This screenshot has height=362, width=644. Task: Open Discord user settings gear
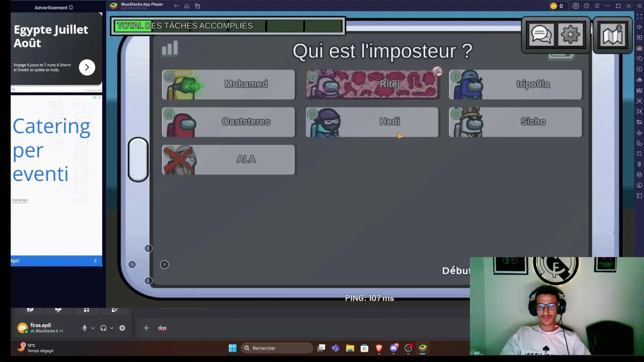click(122, 328)
